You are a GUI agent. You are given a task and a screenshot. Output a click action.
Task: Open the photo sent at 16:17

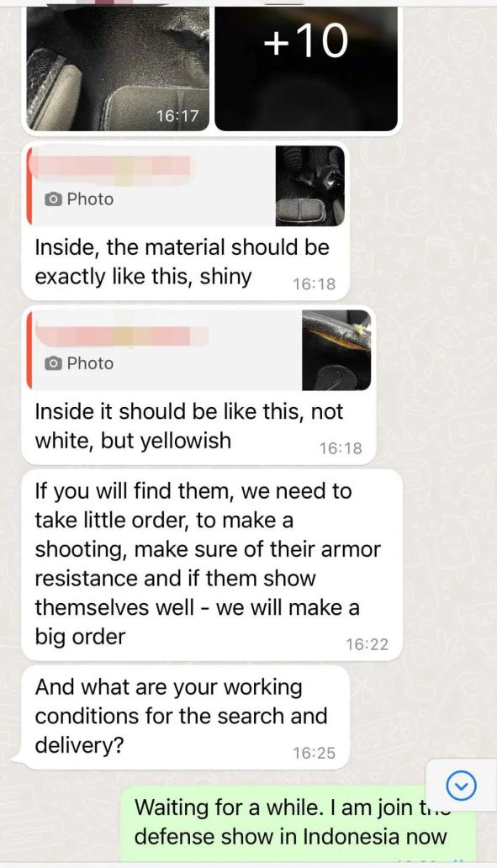118,69
